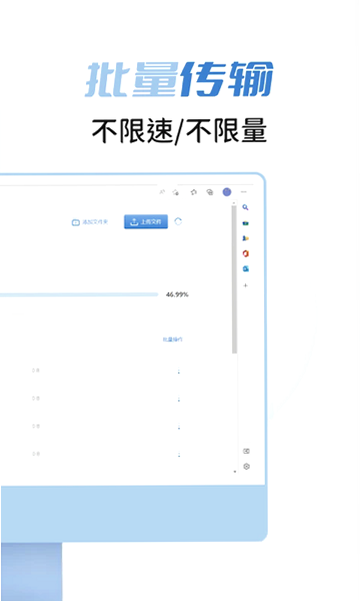The image size is (360, 601).
Task: Open the 批量操作 batch operations link
Action: [x=173, y=339]
